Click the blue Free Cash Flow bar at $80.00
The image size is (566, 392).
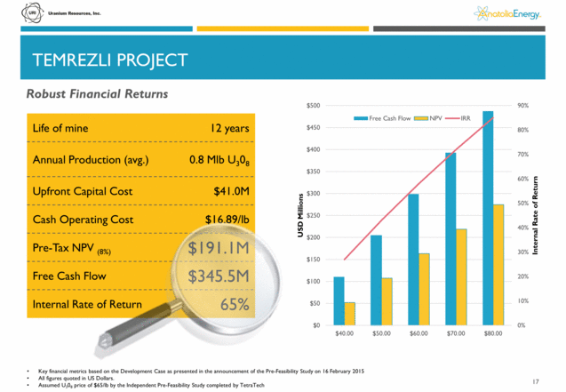(x=488, y=218)
